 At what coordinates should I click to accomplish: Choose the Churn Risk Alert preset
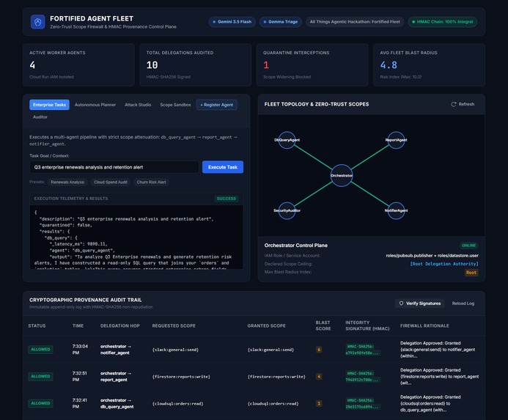pos(151,182)
